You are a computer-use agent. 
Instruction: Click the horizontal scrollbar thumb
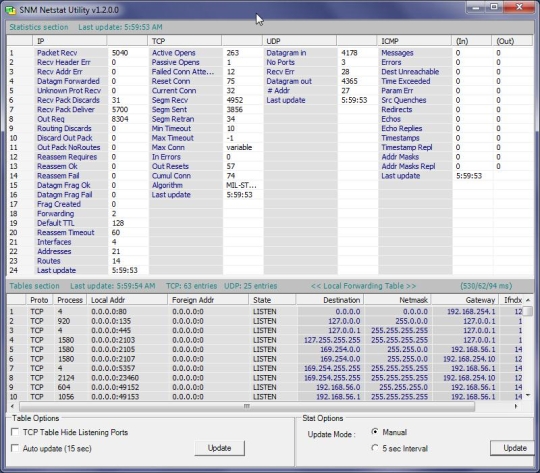(x=247, y=406)
